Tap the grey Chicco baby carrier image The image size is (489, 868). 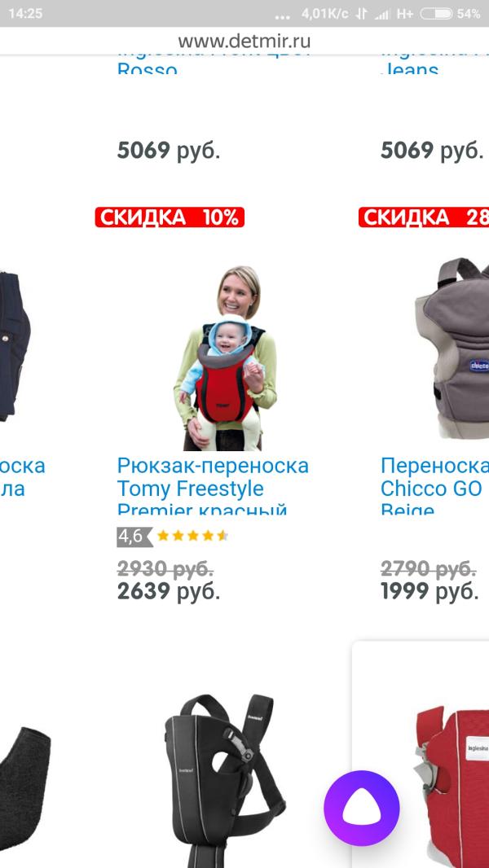point(452,349)
